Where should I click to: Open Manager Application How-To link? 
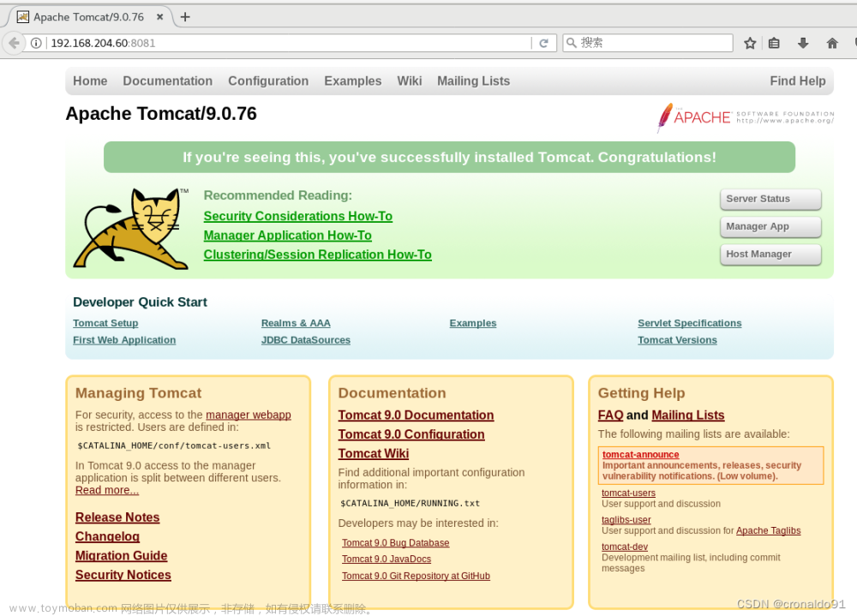click(287, 236)
